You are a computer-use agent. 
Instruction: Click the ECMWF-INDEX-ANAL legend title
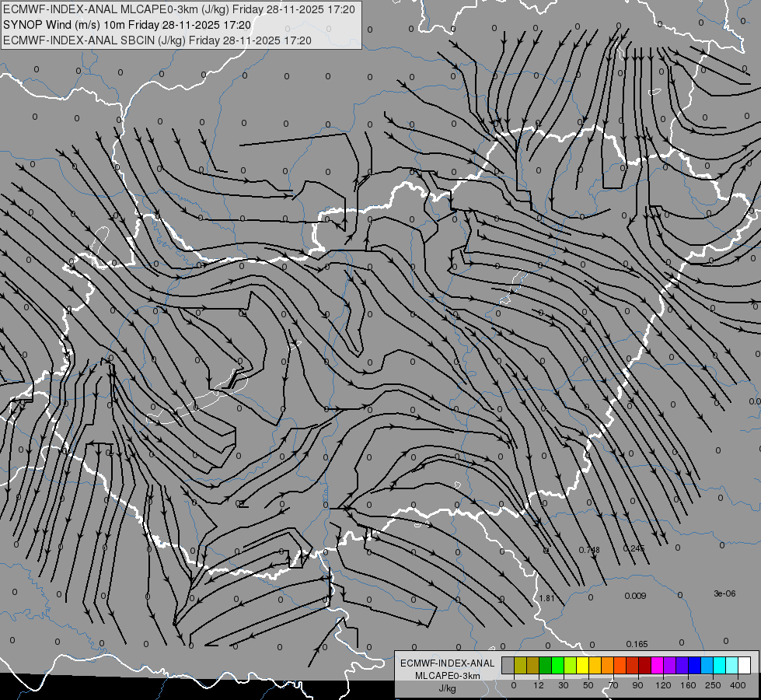(x=448, y=663)
